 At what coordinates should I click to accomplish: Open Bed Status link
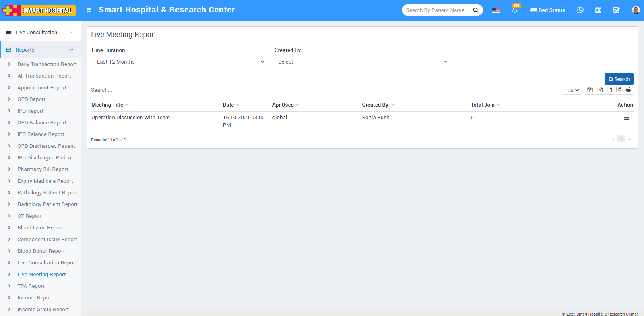(x=547, y=10)
